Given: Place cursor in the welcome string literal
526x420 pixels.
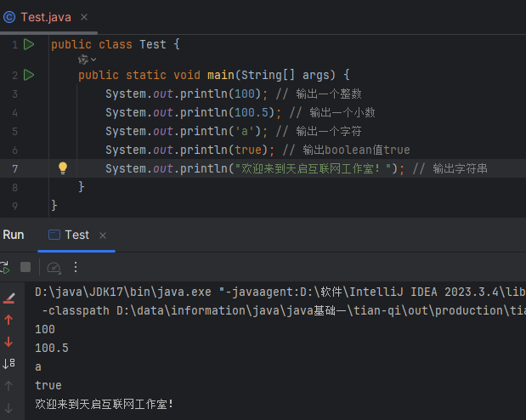Looking at the screenshot, I should 314,168.
